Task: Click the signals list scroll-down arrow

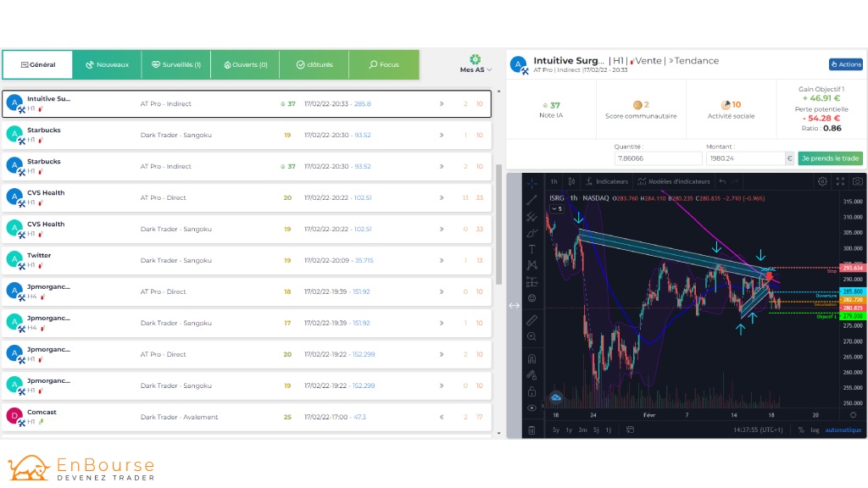Action: (498, 433)
